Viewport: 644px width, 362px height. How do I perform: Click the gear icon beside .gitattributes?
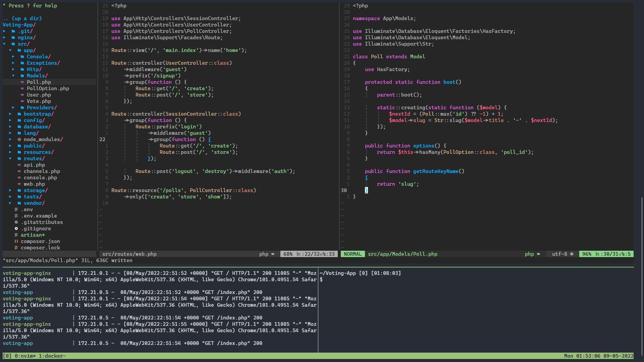[16, 222]
